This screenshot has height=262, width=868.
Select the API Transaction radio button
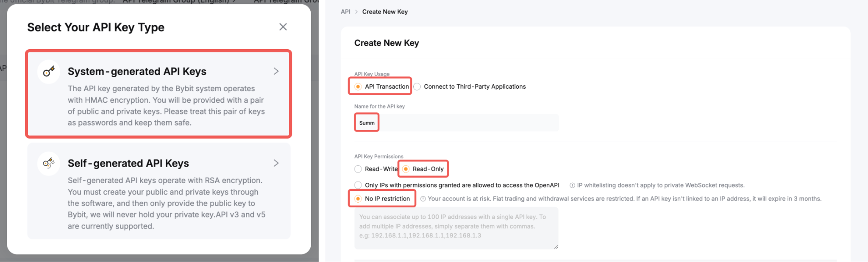tap(358, 86)
